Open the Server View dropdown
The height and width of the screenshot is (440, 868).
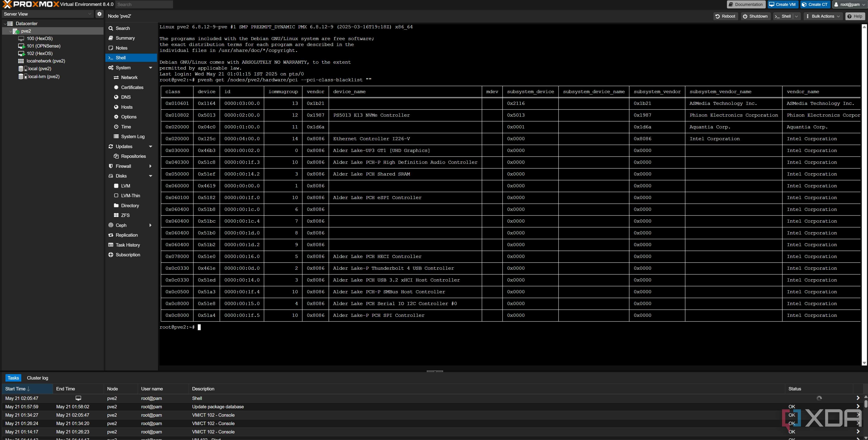90,14
